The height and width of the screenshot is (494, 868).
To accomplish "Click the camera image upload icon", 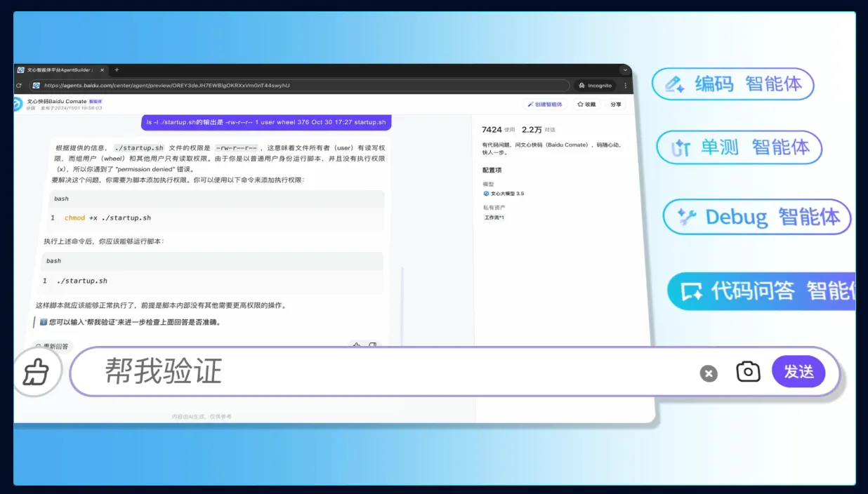I will coord(748,372).
